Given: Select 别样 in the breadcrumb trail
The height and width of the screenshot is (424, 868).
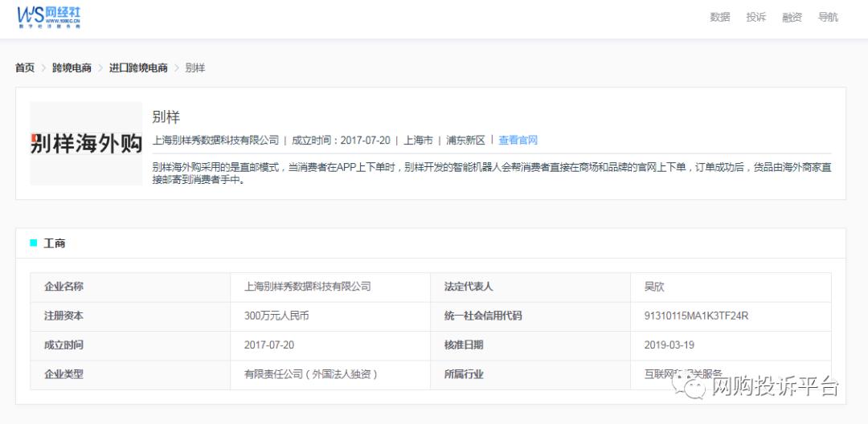Looking at the screenshot, I should 194,68.
